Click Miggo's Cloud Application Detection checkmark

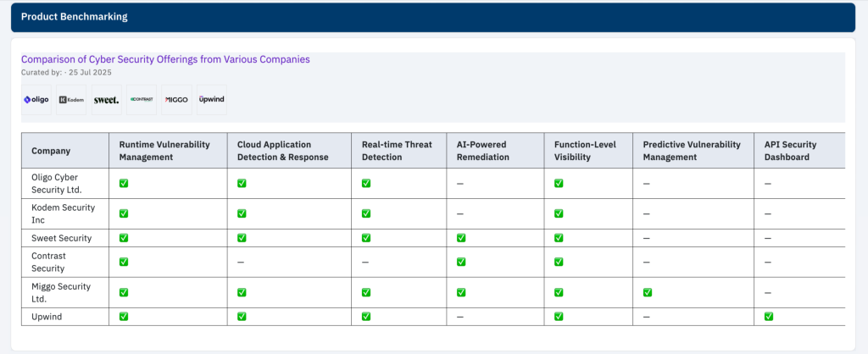pos(242,292)
